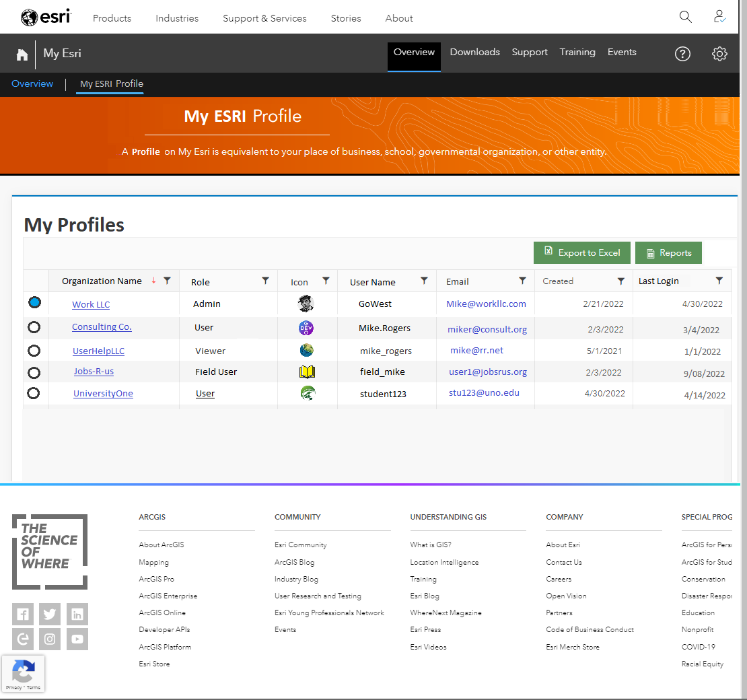This screenshot has width=747, height=700.
Task: Select the UniversityOne profile radio button
Action: point(34,393)
